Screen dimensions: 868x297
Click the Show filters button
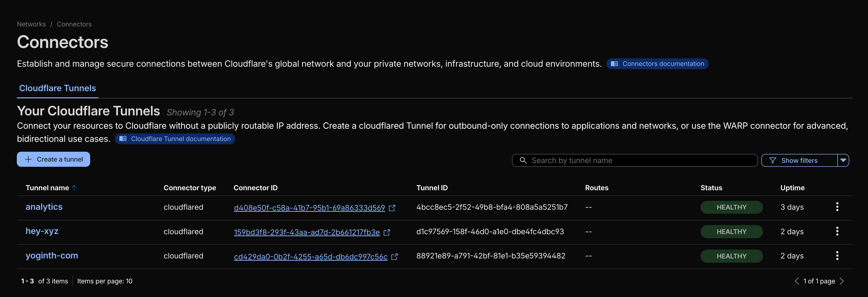tap(799, 160)
